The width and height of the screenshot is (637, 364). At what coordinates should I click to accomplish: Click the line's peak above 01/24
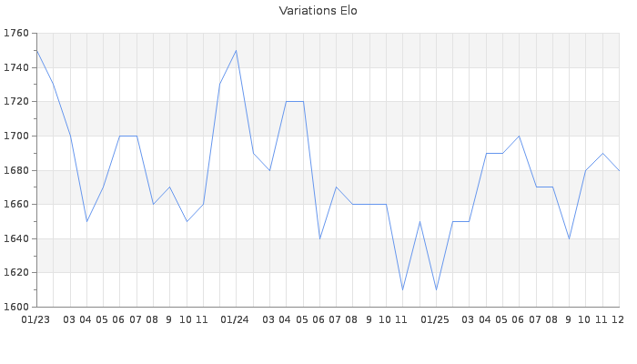click(237, 50)
